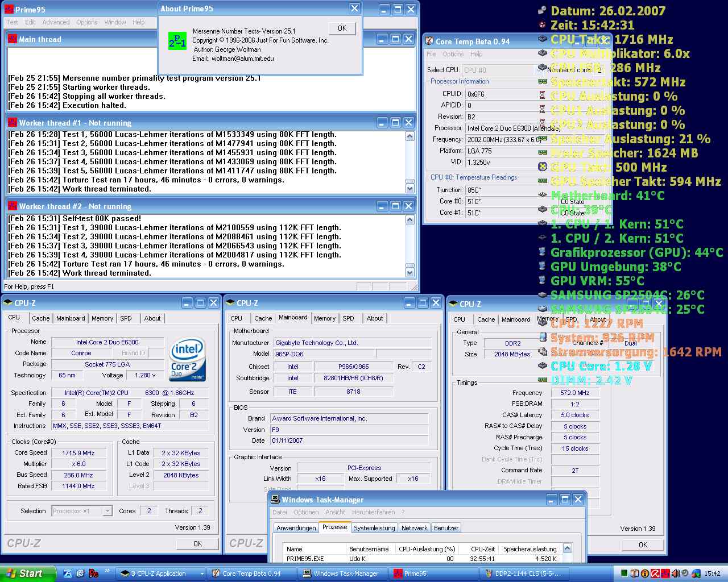Click the Prime95 icon in the Prime95 title bar
The width and height of the screenshot is (728, 582).
pyautogui.click(x=9, y=9)
